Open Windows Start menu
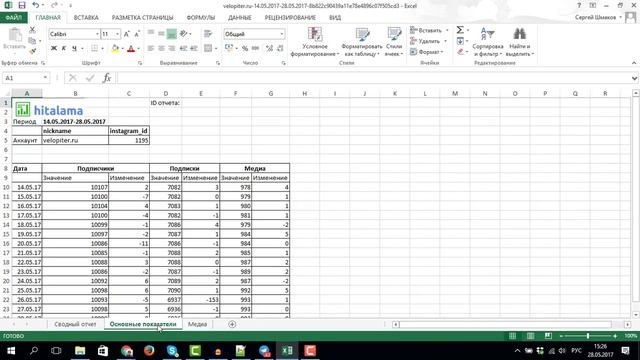The width and height of the screenshot is (640, 360). [11, 351]
